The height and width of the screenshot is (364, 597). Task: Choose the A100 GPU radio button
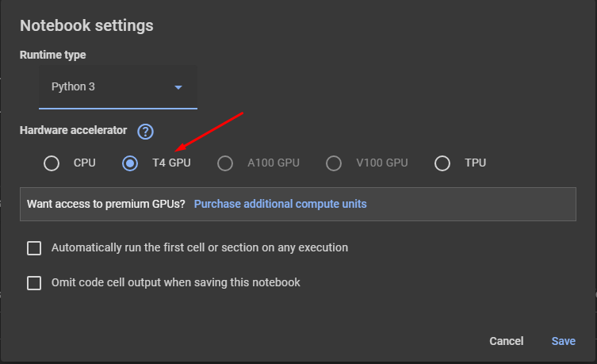coord(225,163)
